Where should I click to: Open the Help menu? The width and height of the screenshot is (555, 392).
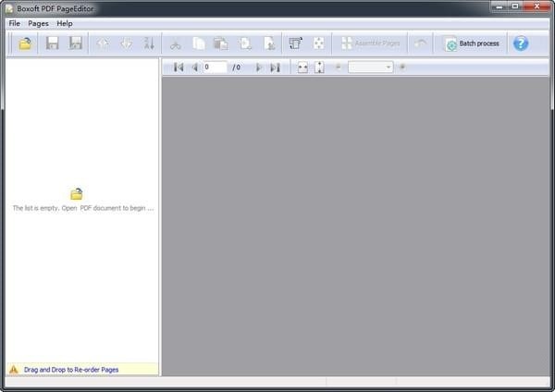click(65, 23)
